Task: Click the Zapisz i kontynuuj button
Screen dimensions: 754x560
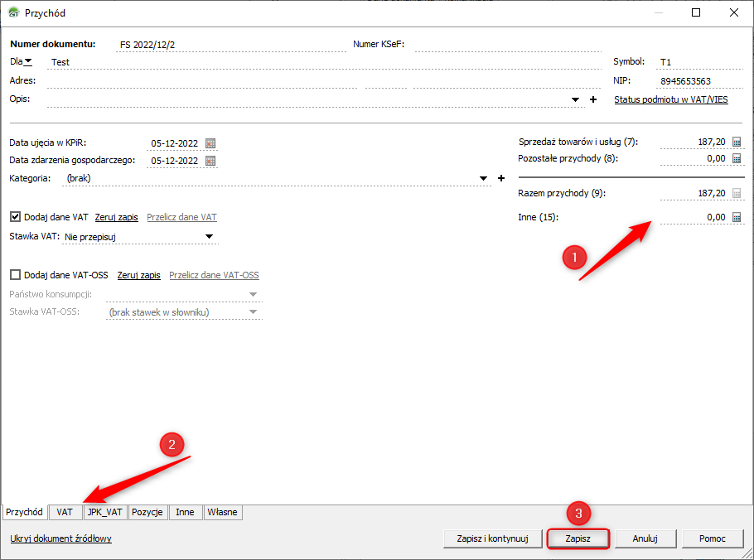Action: [492, 538]
